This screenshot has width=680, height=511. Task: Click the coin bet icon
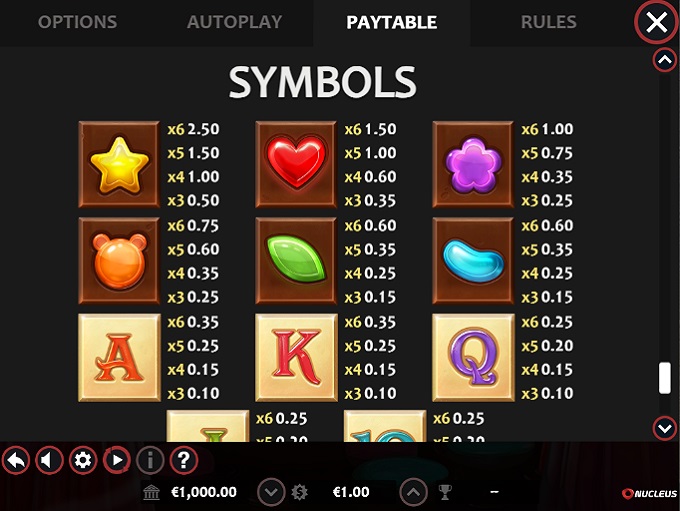tap(299, 492)
